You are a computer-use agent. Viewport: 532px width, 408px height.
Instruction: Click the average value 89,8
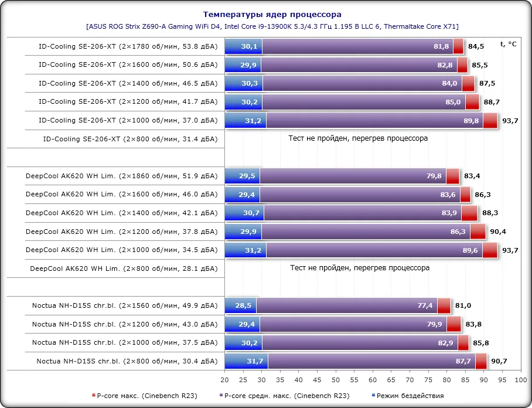click(x=471, y=121)
